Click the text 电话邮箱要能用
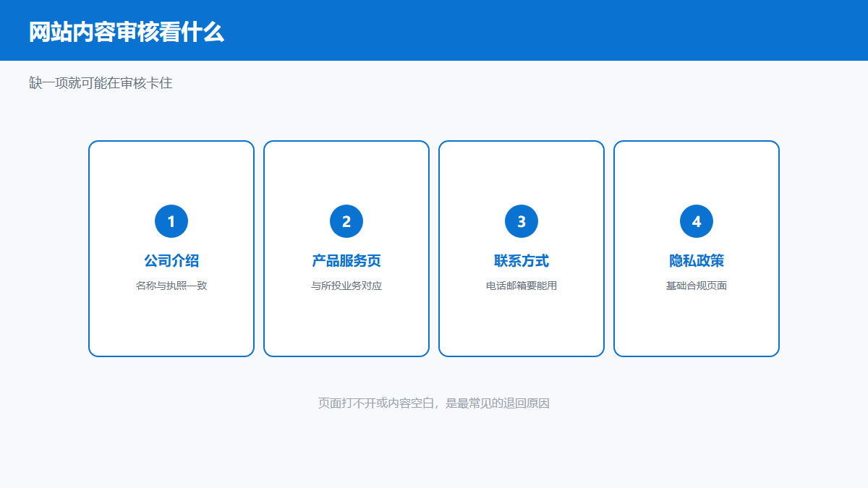The width and height of the screenshot is (868, 488). [x=522, y=286]
